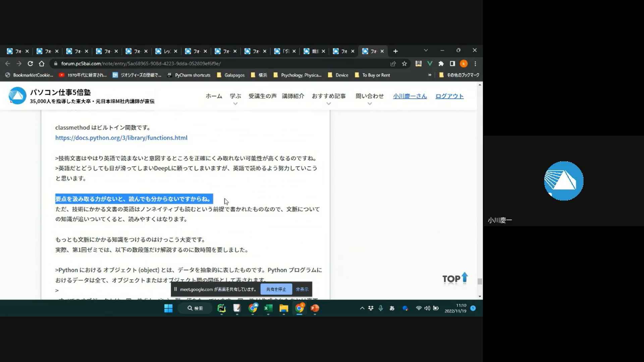Open PyCharm from the taskbar
Screen dimensions: 644x362
pyautogui.click(x=221, y=308)
